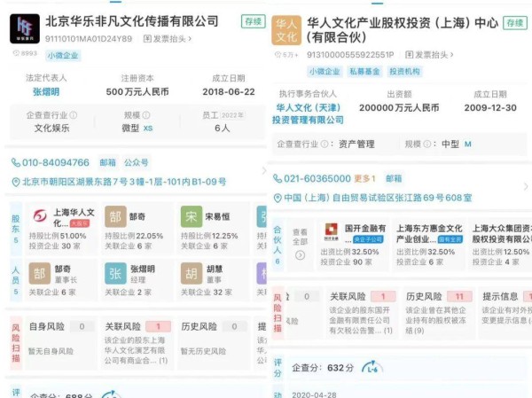Open shareholder card 宋易恒 12.25%
This screenshot has height=398, width=532.
[x=213, y=229]
